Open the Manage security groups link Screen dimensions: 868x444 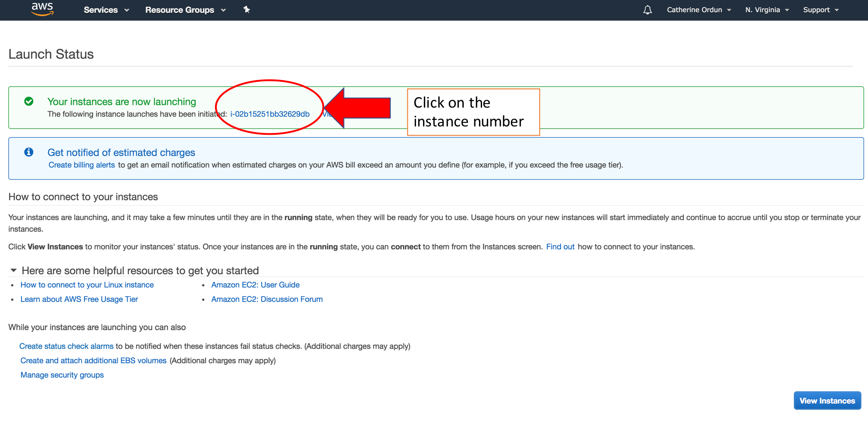62,375
